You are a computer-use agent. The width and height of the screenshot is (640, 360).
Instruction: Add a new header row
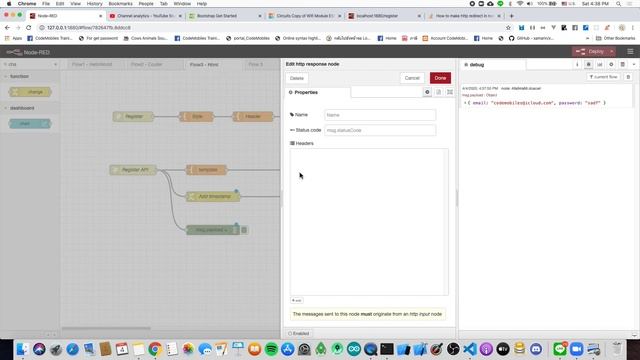(297, 300)
